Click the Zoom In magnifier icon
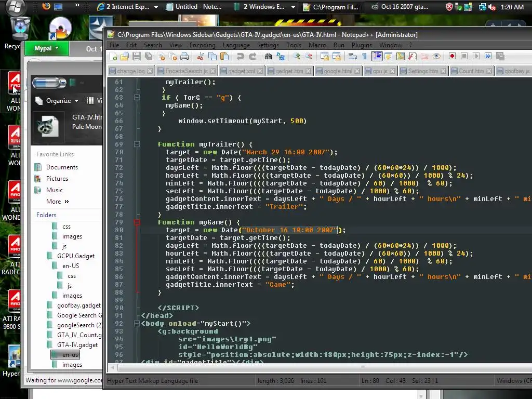 coord(297,56)
